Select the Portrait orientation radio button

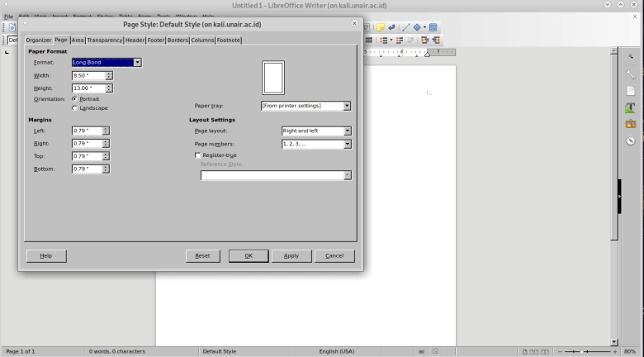tap(75, 99)
